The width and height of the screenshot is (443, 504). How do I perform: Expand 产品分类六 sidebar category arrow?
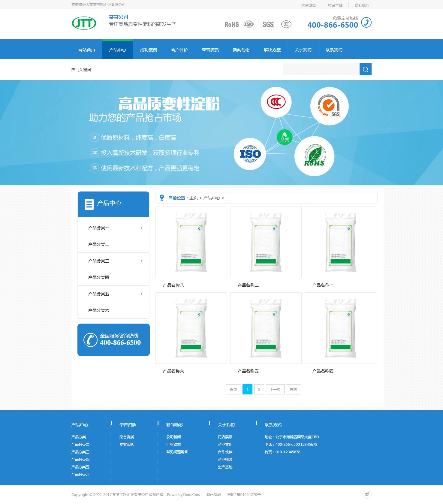141,311
